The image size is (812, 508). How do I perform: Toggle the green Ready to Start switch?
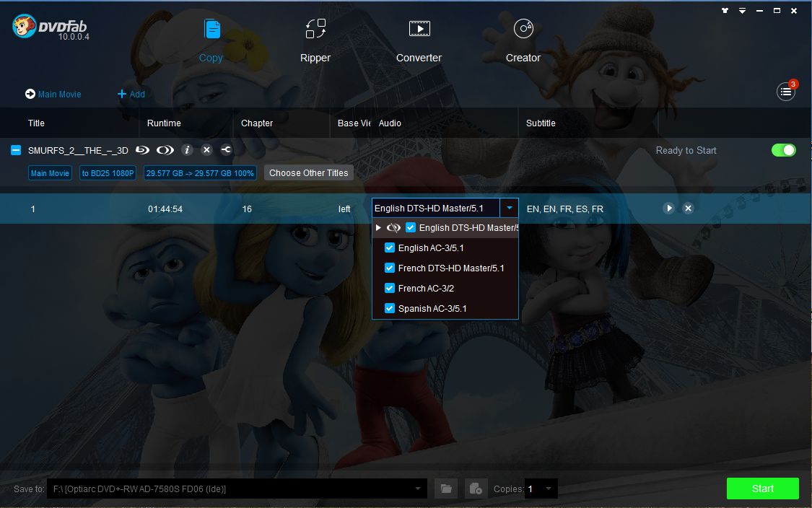pyautogui.click(x=784, y=150)
